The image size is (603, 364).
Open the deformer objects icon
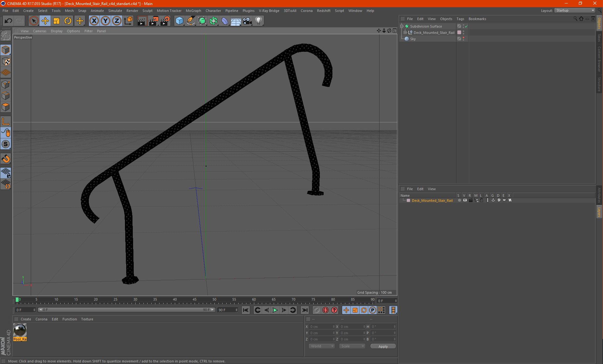225,21
